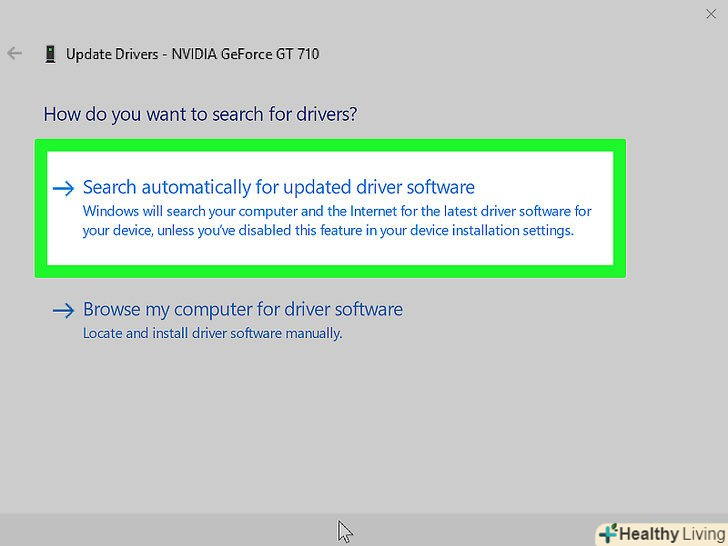Viewport: 728px width, 546px height.
Task: Click the heading How do you want to search
Action: pos(200,114)
